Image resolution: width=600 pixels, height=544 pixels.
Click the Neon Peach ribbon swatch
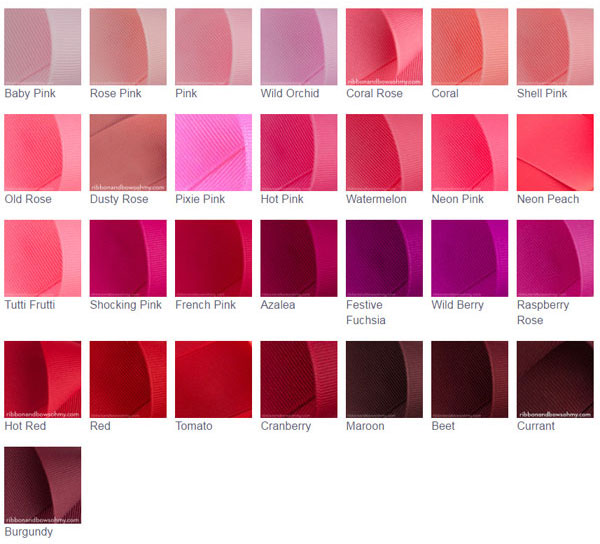pyautogui.click(x=555, y=152)
